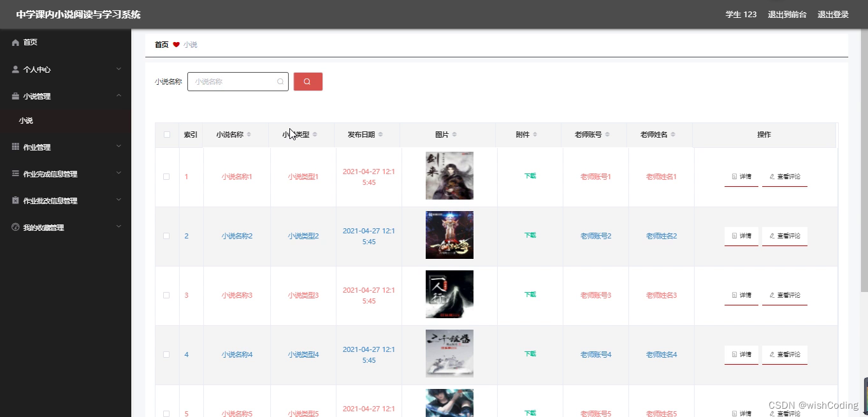Check the checkbox for row 4
The width and height of the screenshot is (868, 417).
point(166,355)
